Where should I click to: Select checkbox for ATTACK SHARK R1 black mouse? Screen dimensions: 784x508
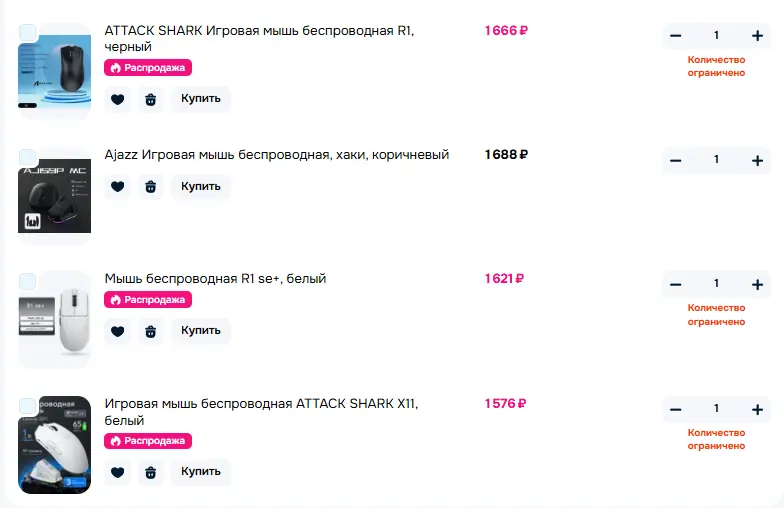[28, 32]
